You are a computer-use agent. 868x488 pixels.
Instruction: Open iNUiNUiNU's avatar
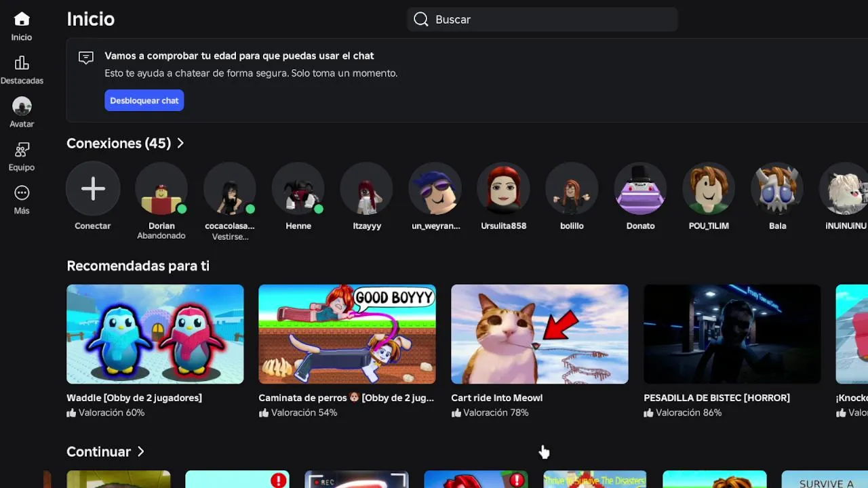pos(844,188)
